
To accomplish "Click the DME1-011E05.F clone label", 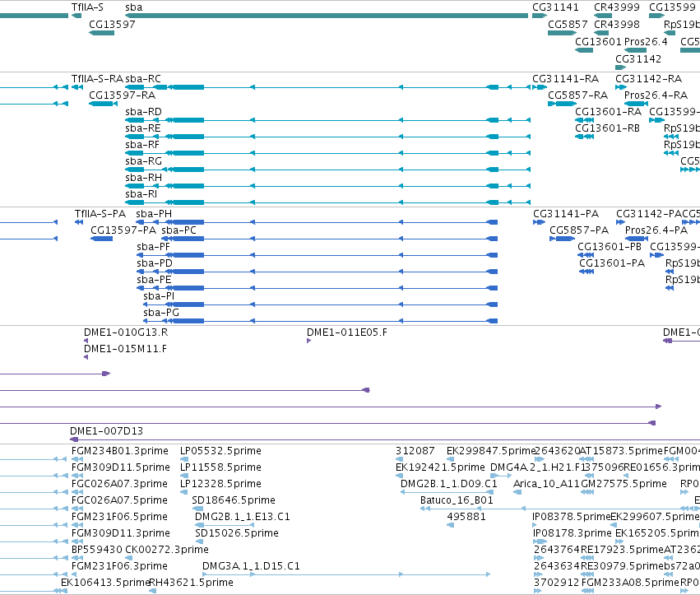I will click(347, 332).
